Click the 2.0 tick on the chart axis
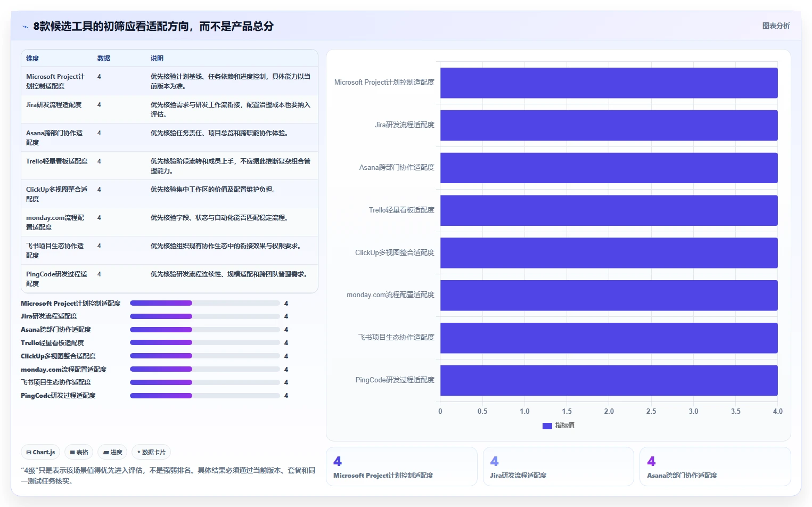This screenshot has width=812, height=507. [609, 411]
